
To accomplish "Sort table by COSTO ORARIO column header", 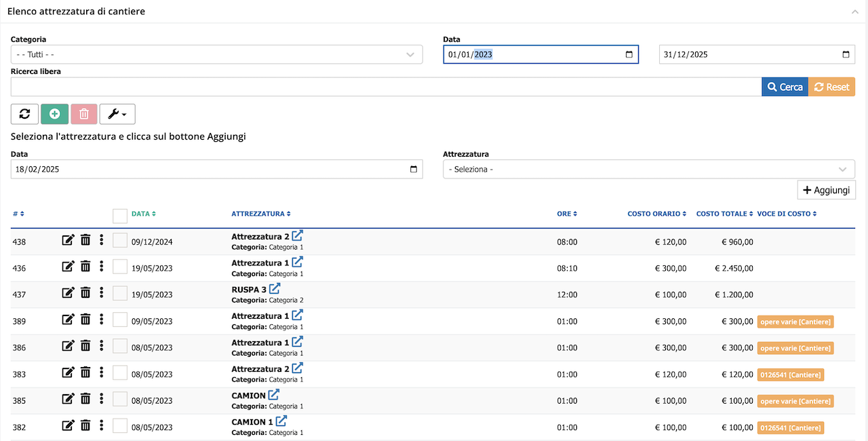I will (x=656, y=214).
